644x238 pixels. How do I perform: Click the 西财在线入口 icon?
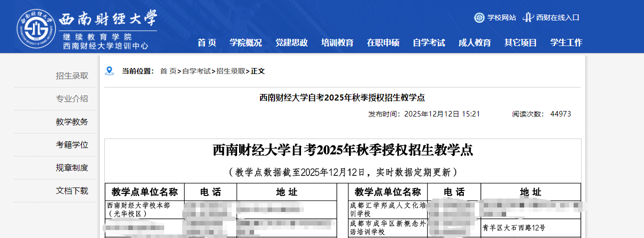pyautogui.click(x=528, y=17)
